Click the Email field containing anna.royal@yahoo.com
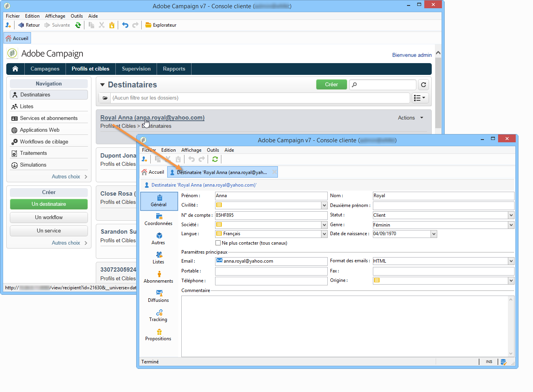The width and height of the screenshot is (533, 392). pyautogui.click(x=271, y=261)
